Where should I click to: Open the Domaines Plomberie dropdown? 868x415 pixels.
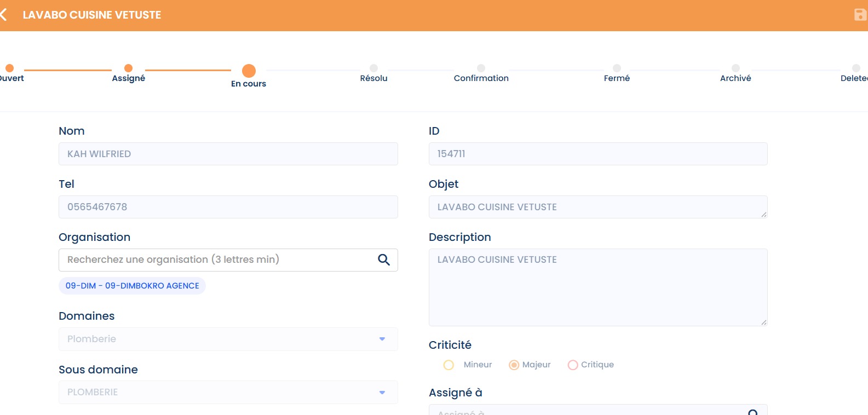[x=228, y=339]
